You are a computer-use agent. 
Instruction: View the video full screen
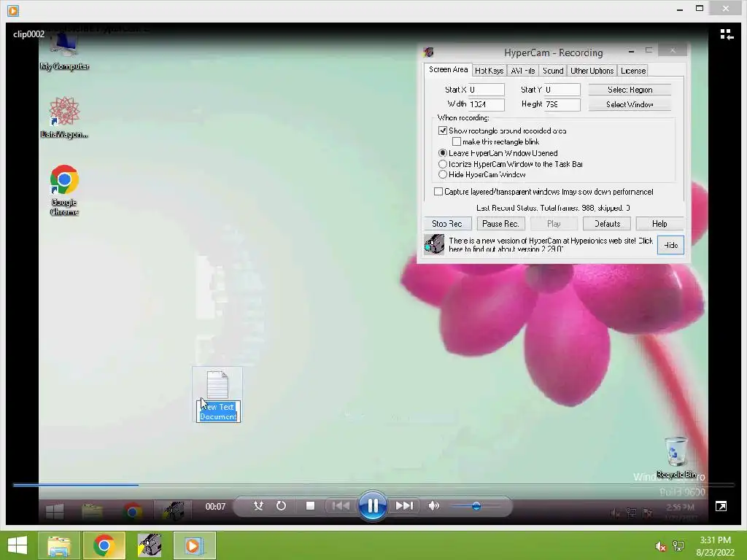721,506
